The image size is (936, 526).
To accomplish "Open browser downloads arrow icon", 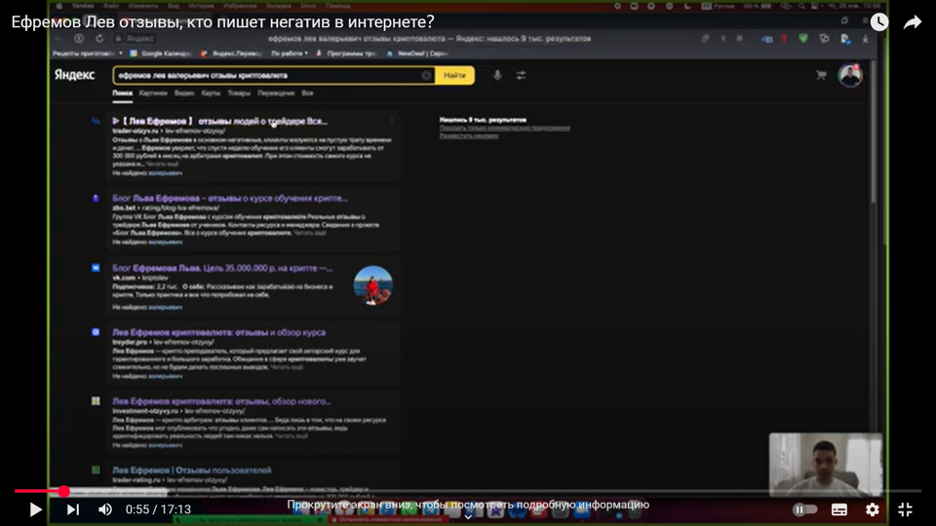I will coord(865,39).
